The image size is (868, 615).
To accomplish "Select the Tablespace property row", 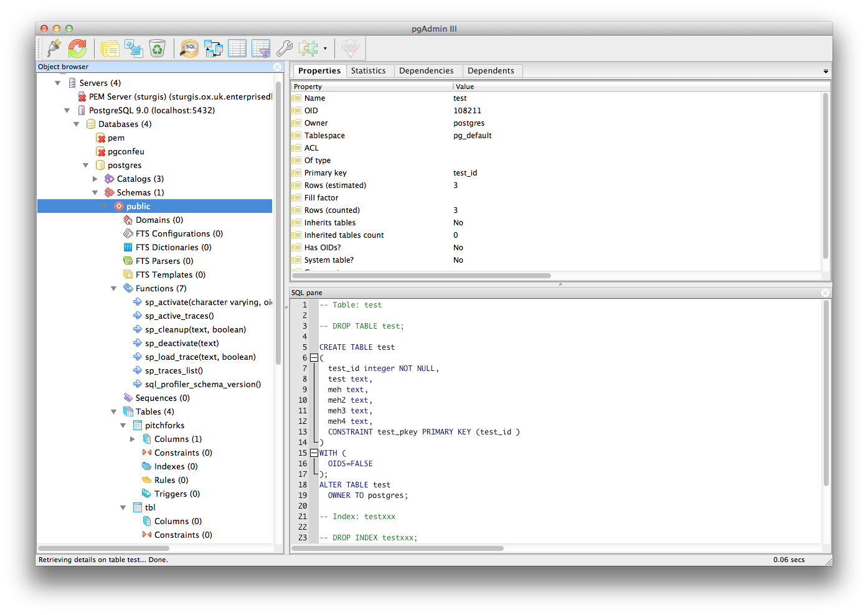I will [x=556, y=136].
